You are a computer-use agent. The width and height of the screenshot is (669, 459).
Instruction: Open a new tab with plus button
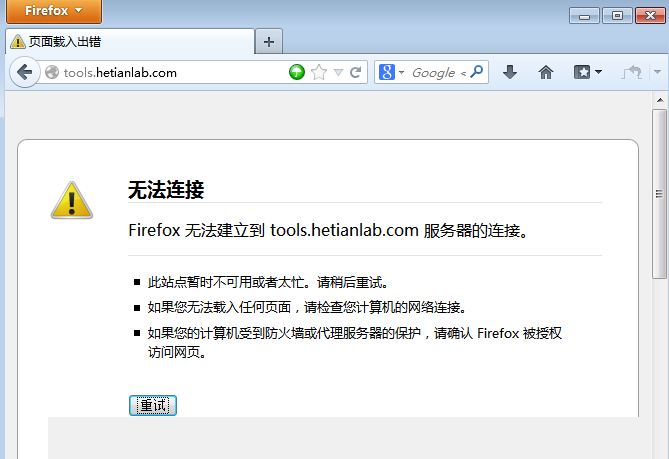[x=269, y=42]
